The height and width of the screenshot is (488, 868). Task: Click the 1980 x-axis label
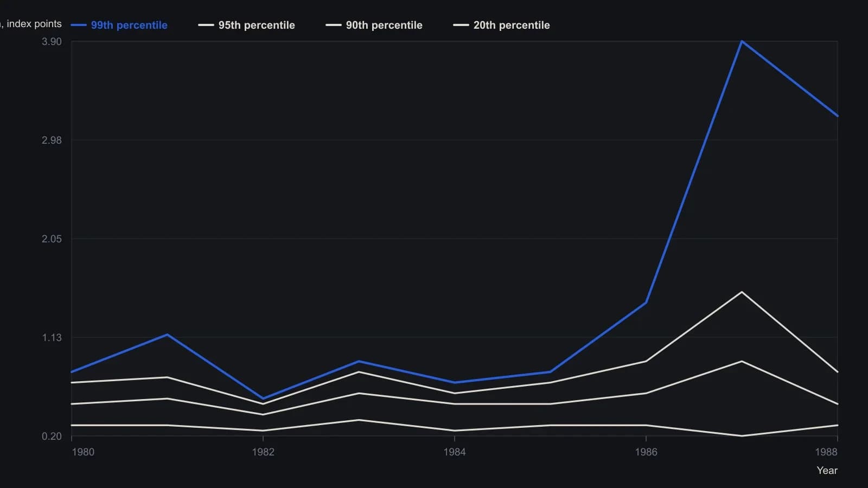[83, 452]
